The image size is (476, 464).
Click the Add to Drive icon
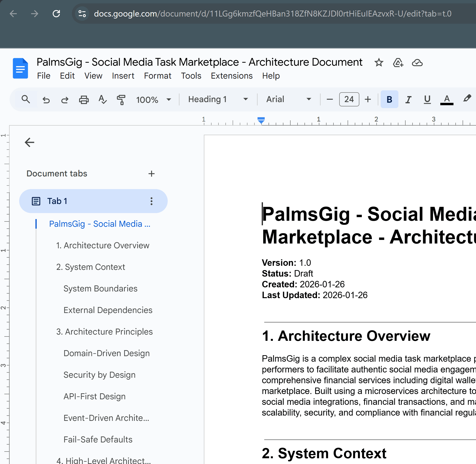coord(398,63)
